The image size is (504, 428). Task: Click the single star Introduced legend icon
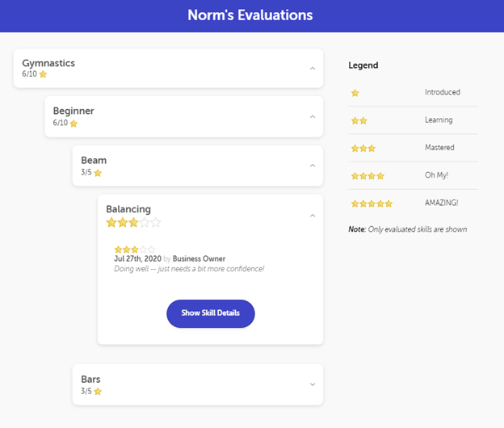click(355, 93)
